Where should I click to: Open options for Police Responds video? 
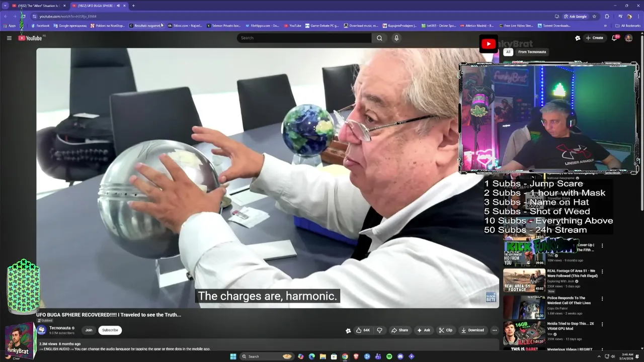click(602, 299)
